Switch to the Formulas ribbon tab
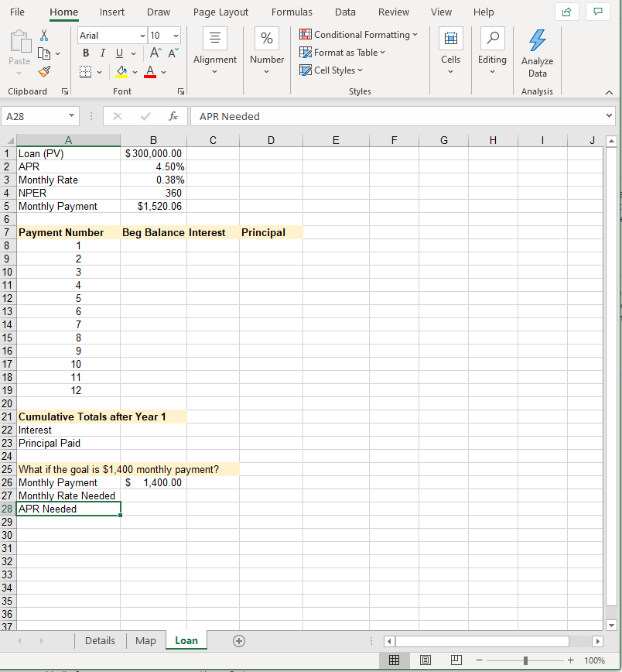 pyautogui.click(x=292, y=12)
